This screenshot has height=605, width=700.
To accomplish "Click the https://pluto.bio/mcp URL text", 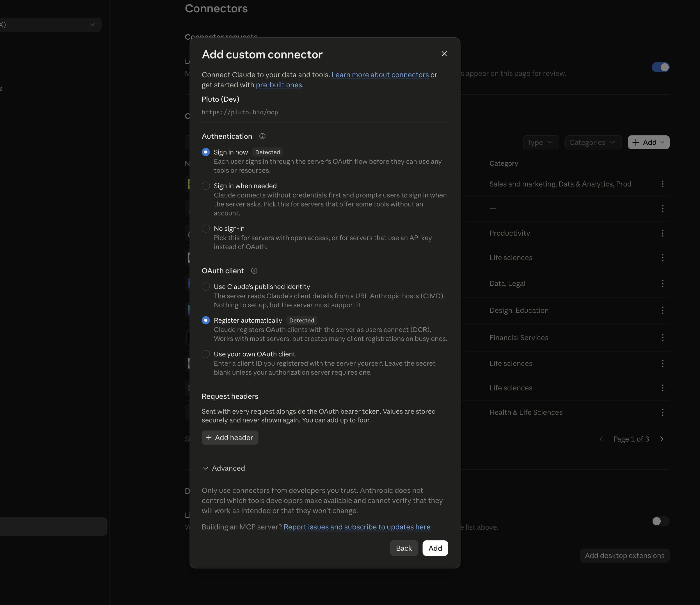I will click(x=240, y=112).
